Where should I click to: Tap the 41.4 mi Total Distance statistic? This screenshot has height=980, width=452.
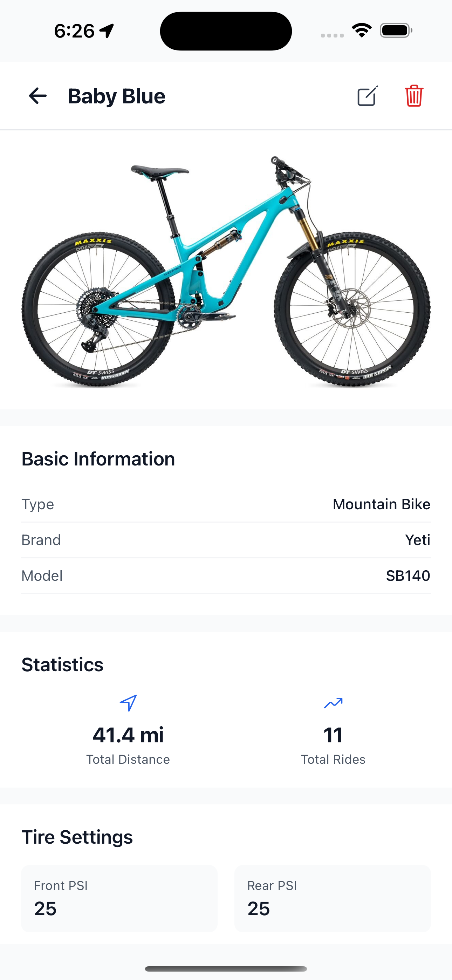[x=128, y=735]
